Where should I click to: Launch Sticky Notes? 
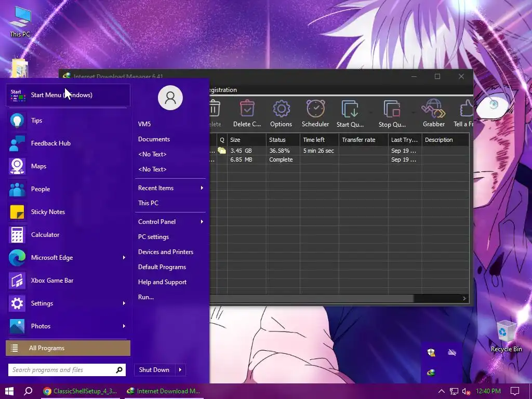pos(68,212)
